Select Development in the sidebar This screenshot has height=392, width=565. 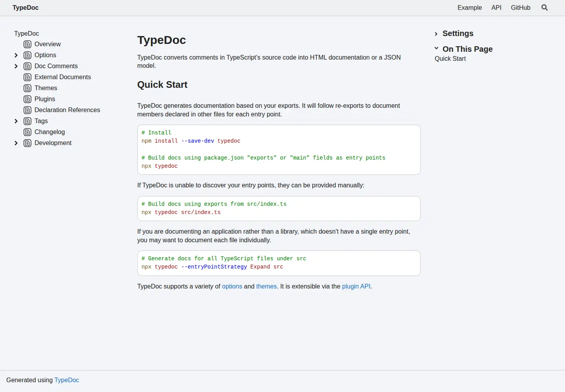point(53,143)
